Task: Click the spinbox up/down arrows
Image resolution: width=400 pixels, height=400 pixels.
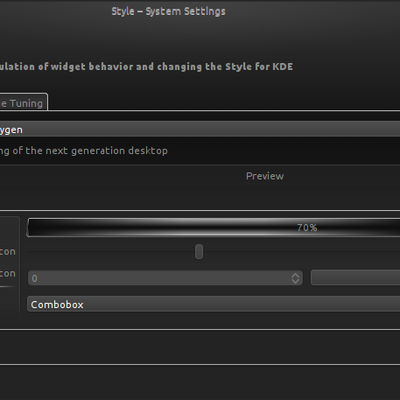Action: tap(295, 278)
